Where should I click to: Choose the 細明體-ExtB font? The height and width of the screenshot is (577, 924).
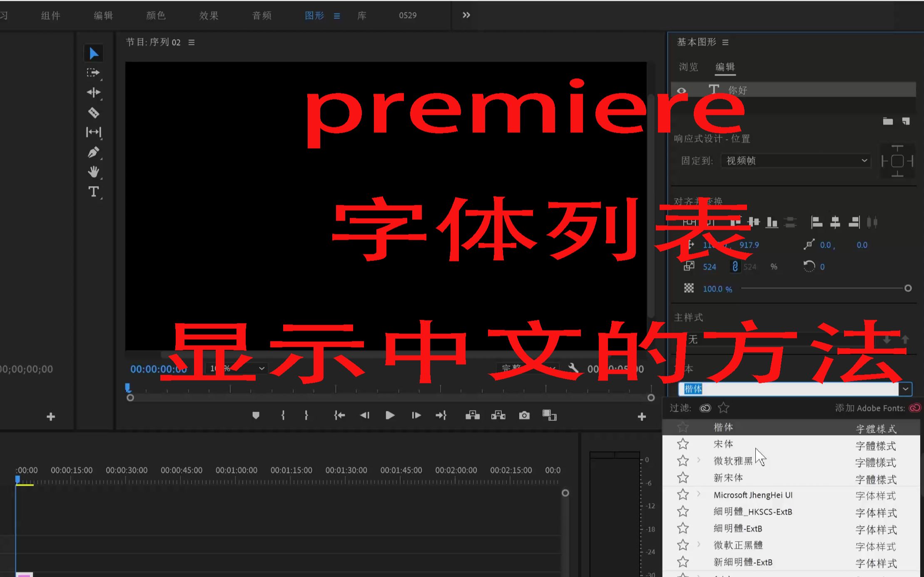(738, 528)
